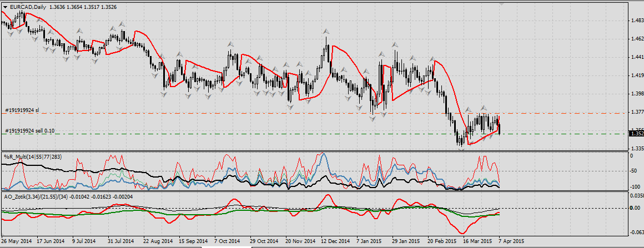Click the 20 Nov 2014 date label
Image resolution: width=644 pixels, height=248 pixels.
tap(300, 240)
